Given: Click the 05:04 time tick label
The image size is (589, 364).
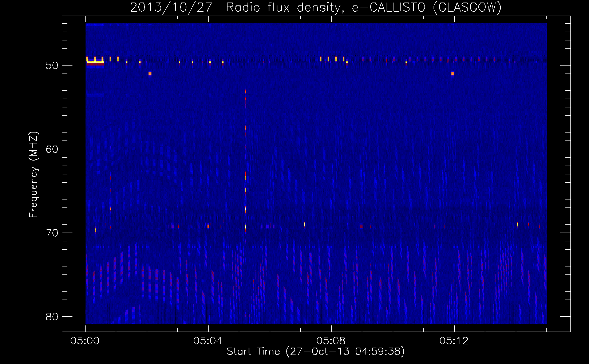Looking at the screenshot, I should (x=208, y=341).
